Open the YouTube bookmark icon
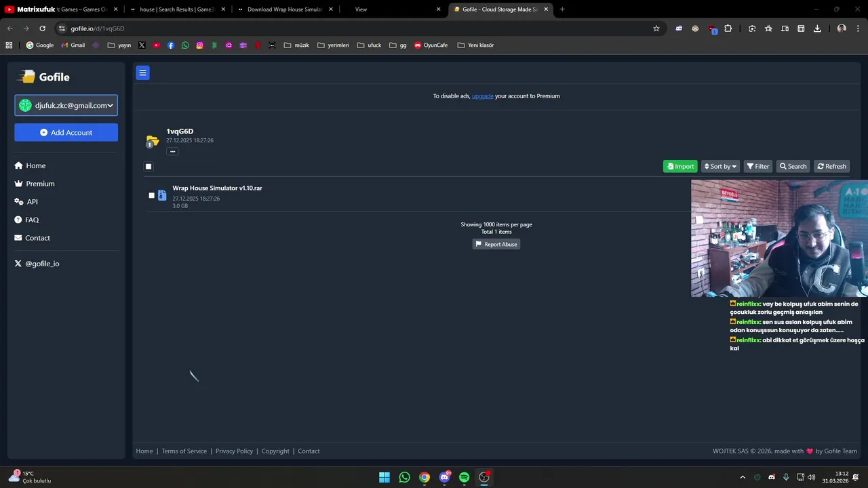This screenshot has width=868, height=488. [x=156, y=45]
